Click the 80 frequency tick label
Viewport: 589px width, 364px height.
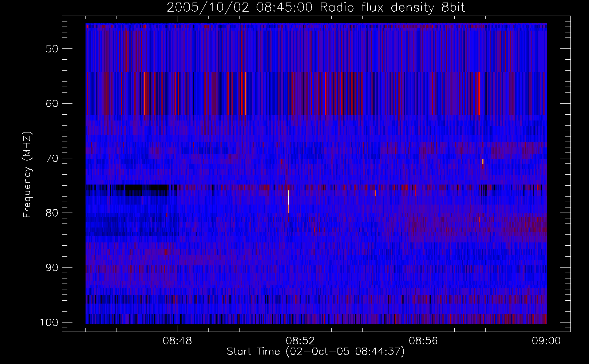[52, 213]
